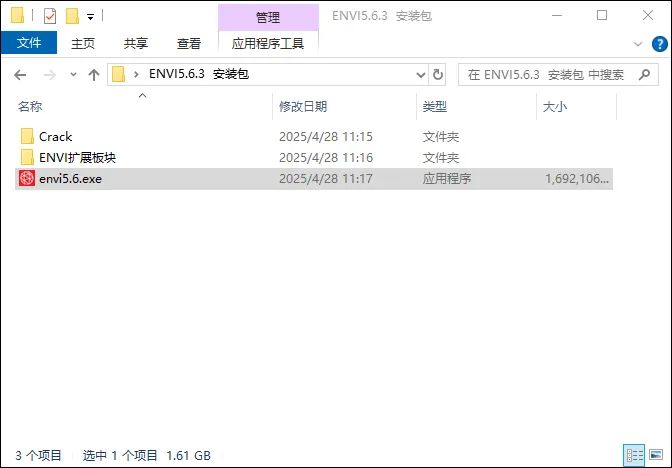Click the window folder icon in title bar
This screenshot has height=468, width=672.
(17, 15)
